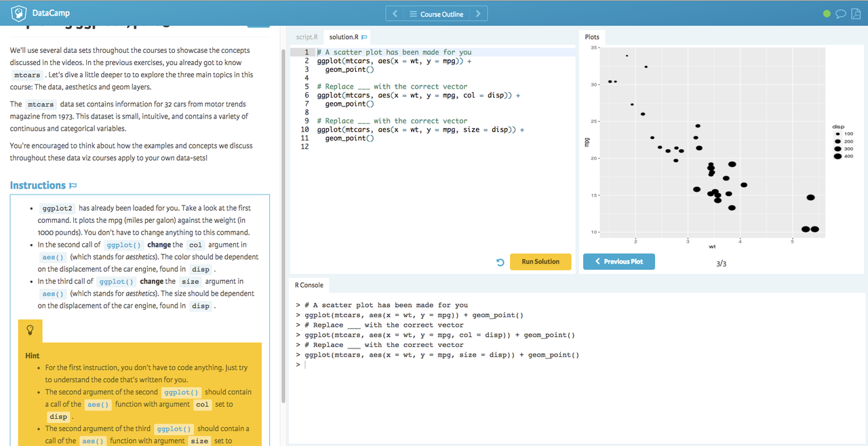Image resolution: width=868 pixels, height=446 pixels.
Task: Click the 100 legend entry in plot
Action: [844, 134]
